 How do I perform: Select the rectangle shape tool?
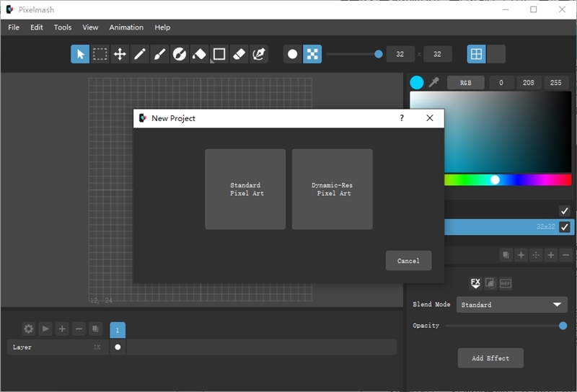click(219, 54)
